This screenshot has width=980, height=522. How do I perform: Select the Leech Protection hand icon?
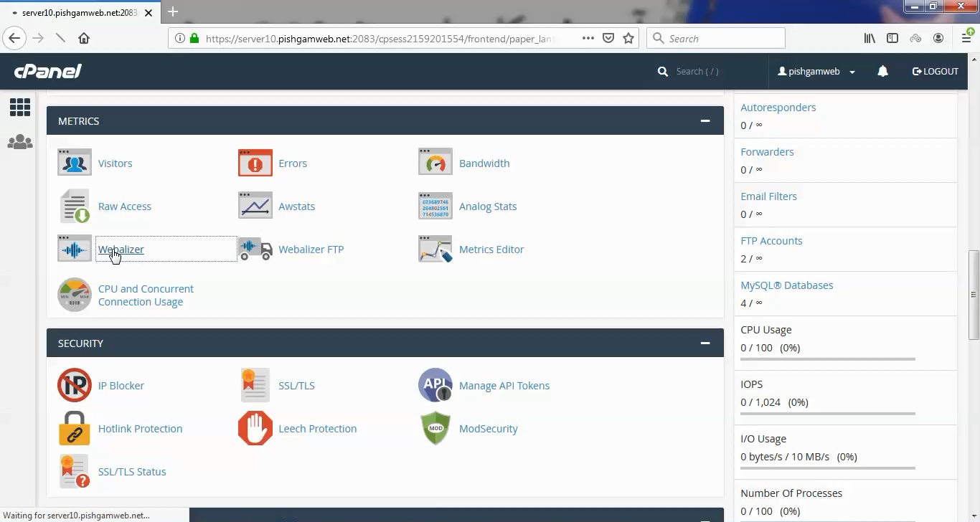pos(255,428)
